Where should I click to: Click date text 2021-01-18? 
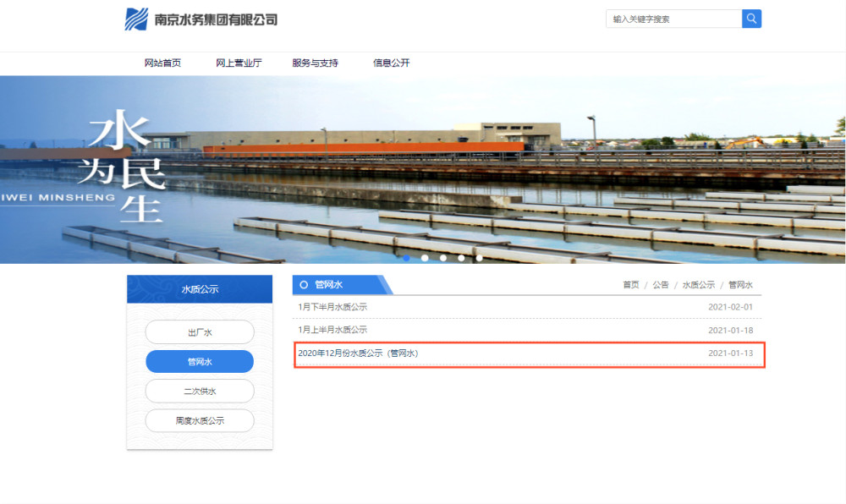pos(731,330)
